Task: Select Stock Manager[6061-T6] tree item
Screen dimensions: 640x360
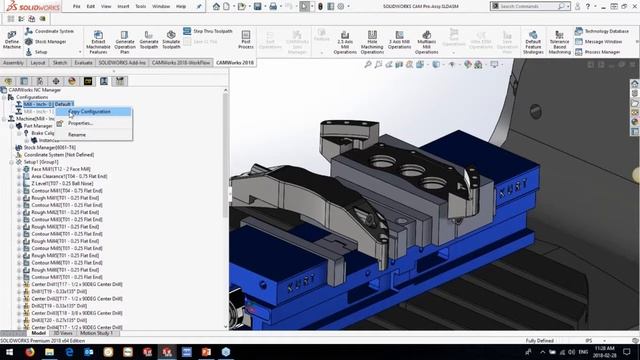Action: 49,147
